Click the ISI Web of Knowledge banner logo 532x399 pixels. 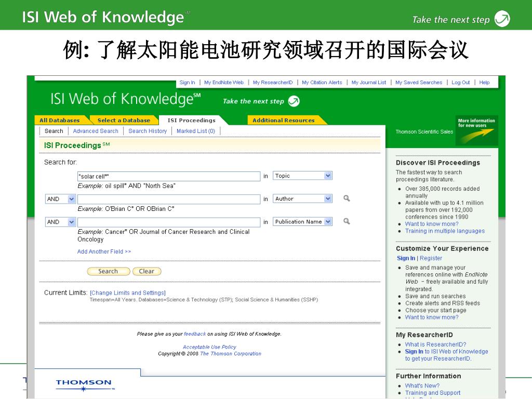click(126, 99)
